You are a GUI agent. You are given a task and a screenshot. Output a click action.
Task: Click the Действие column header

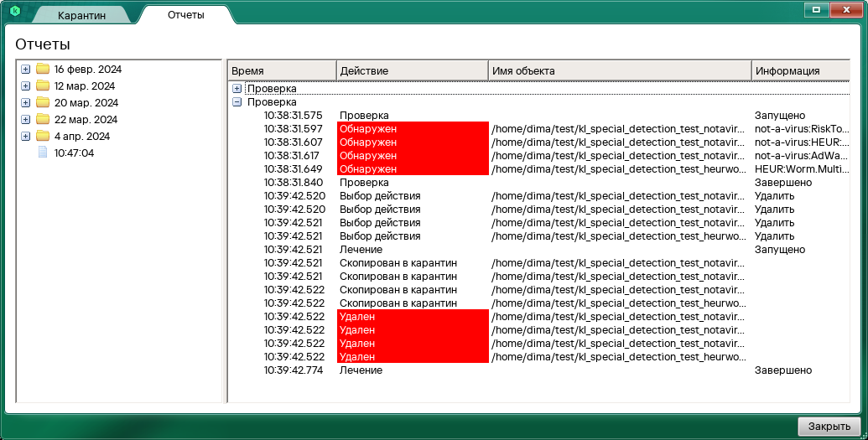pos(412,71)
